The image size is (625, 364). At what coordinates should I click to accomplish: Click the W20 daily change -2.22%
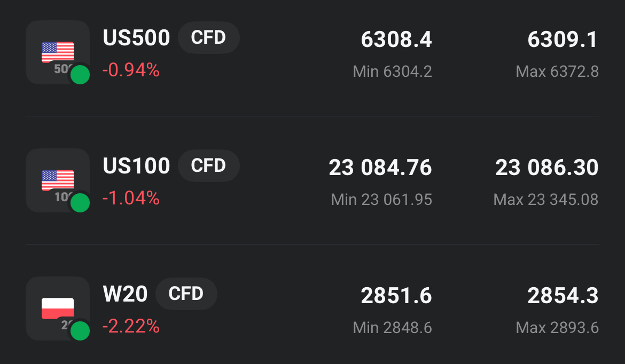point(131,326)
